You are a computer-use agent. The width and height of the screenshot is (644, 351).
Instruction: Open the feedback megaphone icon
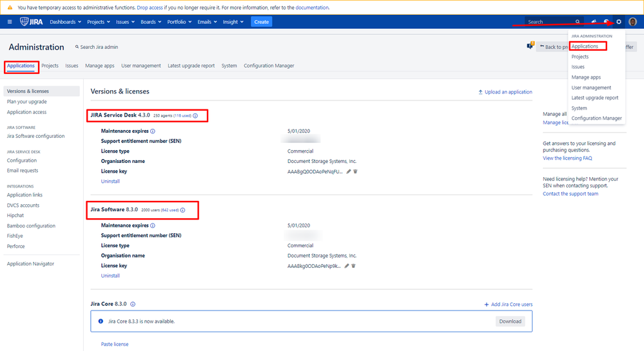pyautogui.click(x=594, y=22)
